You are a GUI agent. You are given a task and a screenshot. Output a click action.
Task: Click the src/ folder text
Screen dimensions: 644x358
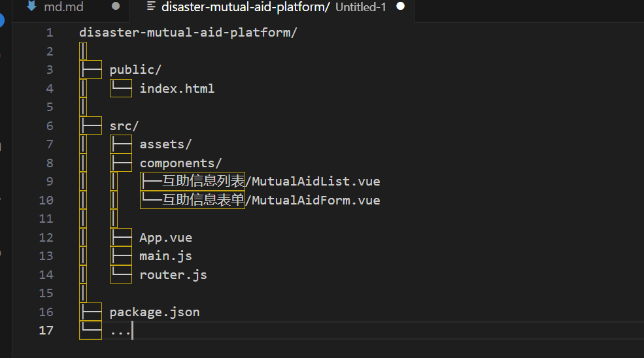tap(124, 126)
